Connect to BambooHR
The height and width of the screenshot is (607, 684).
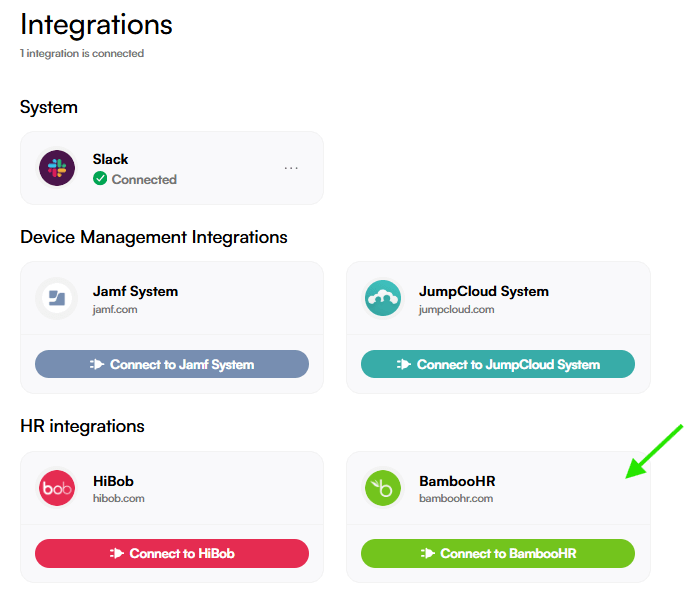[x=498, y=553]
